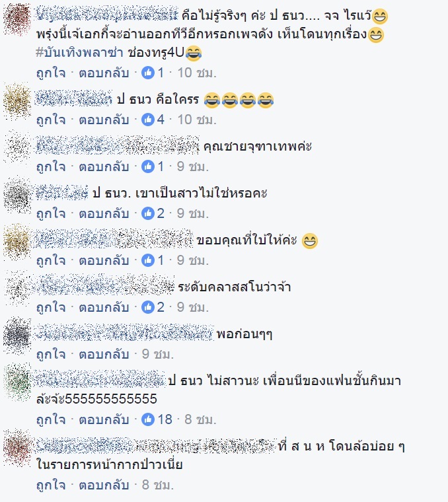Open the 8 ชม. timestamp of the last comment
448x502 pixels.
pyautogui.click(x=157, y=485)
